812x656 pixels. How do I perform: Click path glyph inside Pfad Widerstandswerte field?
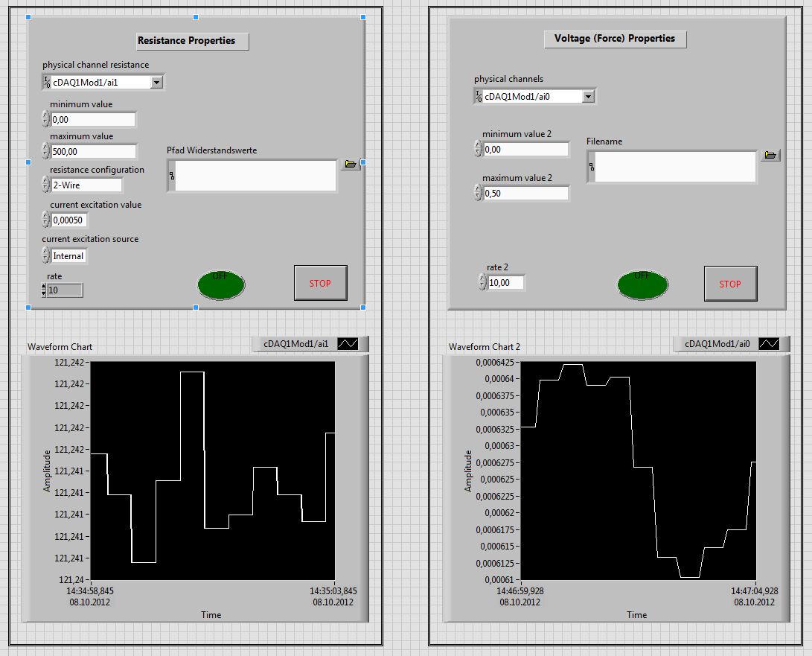172,176
